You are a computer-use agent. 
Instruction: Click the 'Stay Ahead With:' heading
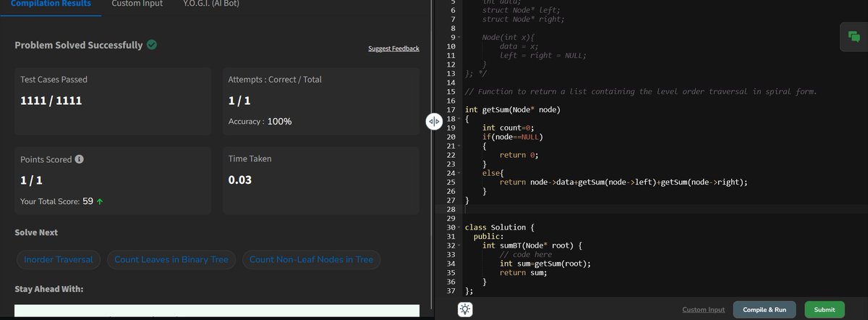pos(49,290)
